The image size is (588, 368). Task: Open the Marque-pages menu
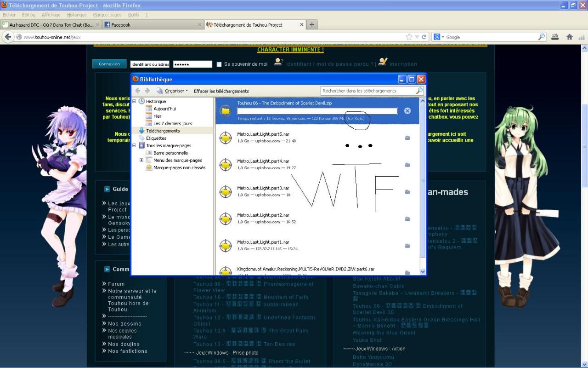coord(107,15)
